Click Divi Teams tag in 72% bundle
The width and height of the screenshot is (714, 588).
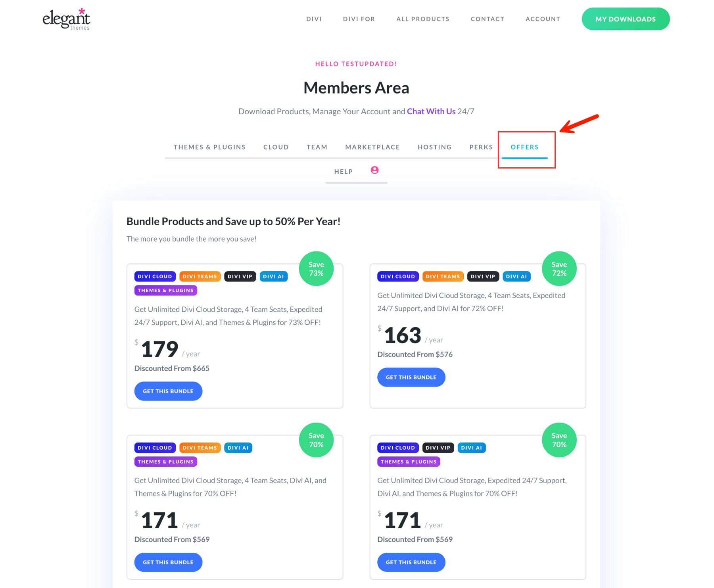click(x=443, y=276)
